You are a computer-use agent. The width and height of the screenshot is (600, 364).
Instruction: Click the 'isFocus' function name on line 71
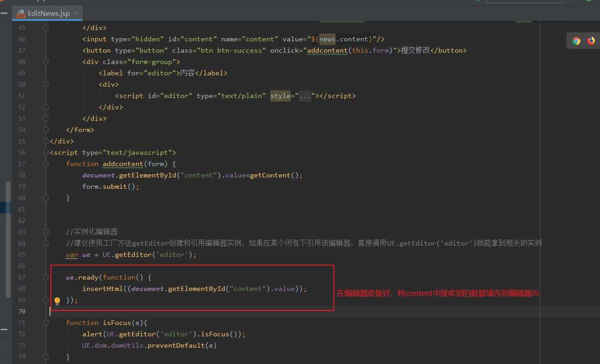pos(117,323)
